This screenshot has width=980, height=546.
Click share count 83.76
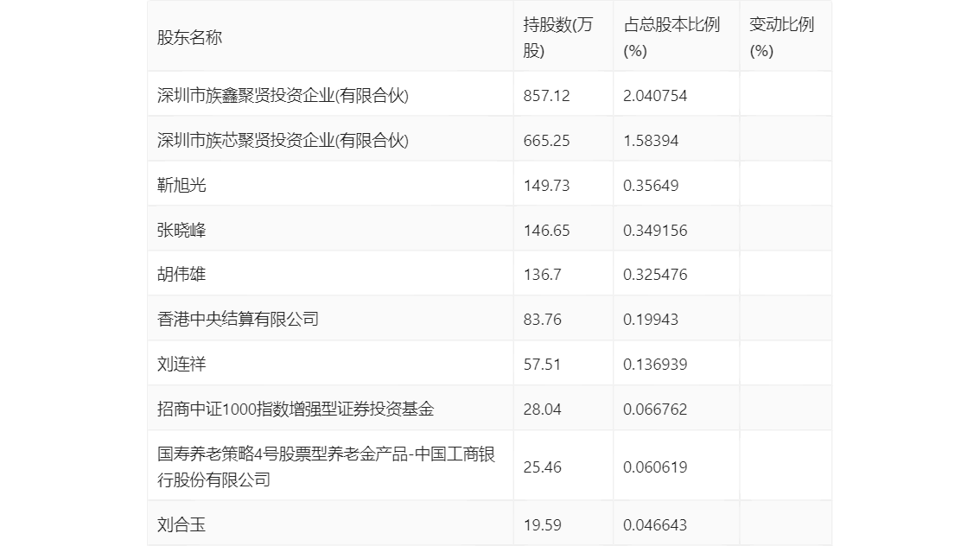543,320
